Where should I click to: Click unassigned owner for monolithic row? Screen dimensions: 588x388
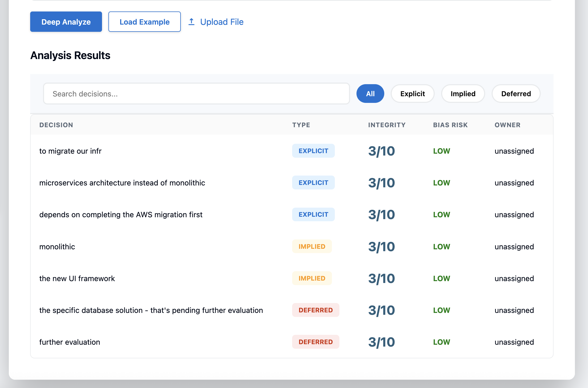click(514, 247)
